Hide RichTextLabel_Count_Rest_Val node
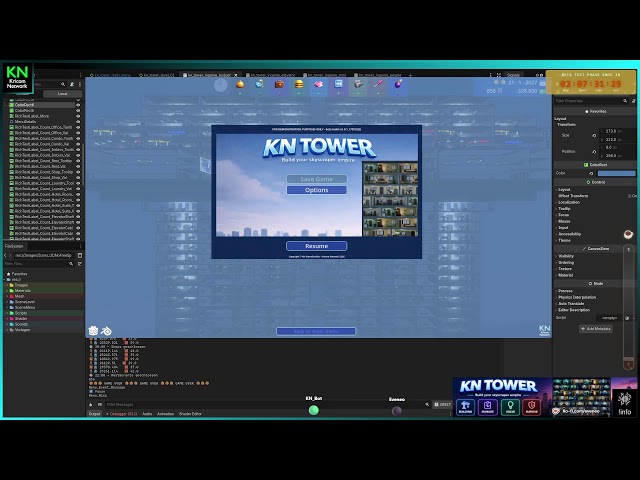Screen dimensions: 640x480 [x=78, y=167]
